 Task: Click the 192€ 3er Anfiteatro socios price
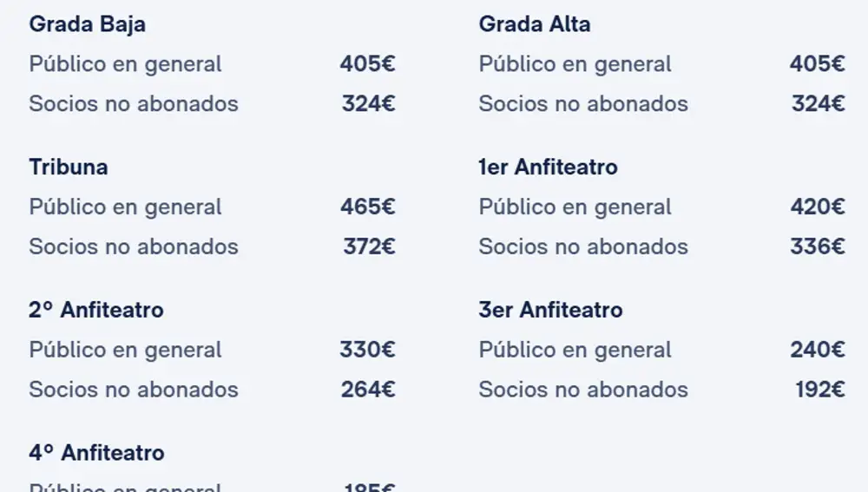click(x=819, y=390)
